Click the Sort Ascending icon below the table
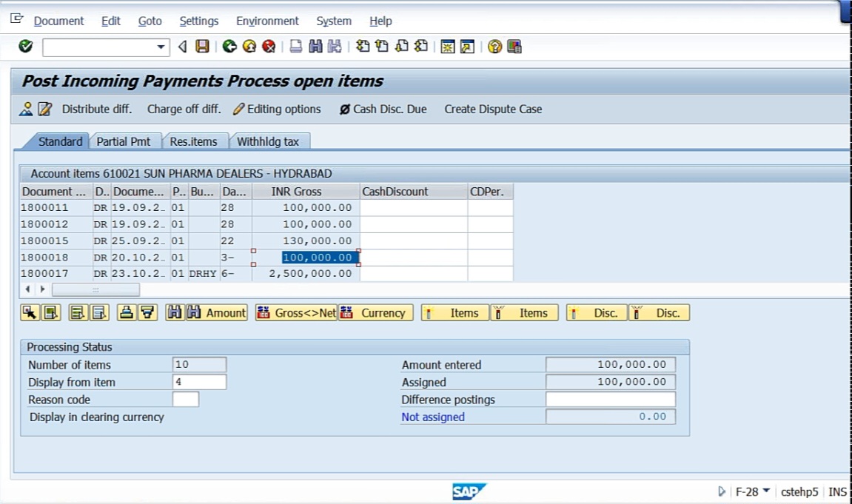The height and width of the screenshot is (504, 852). (x=126, y=313)
